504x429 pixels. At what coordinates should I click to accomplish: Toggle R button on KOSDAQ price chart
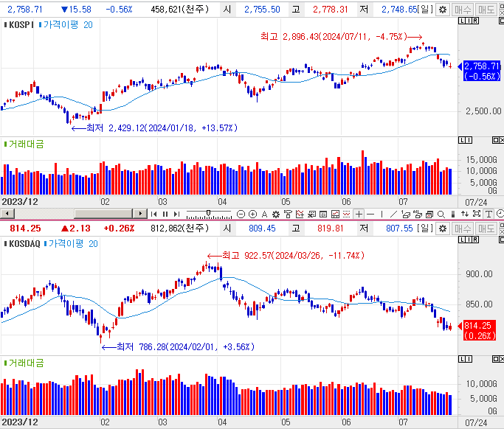[475, 240]
